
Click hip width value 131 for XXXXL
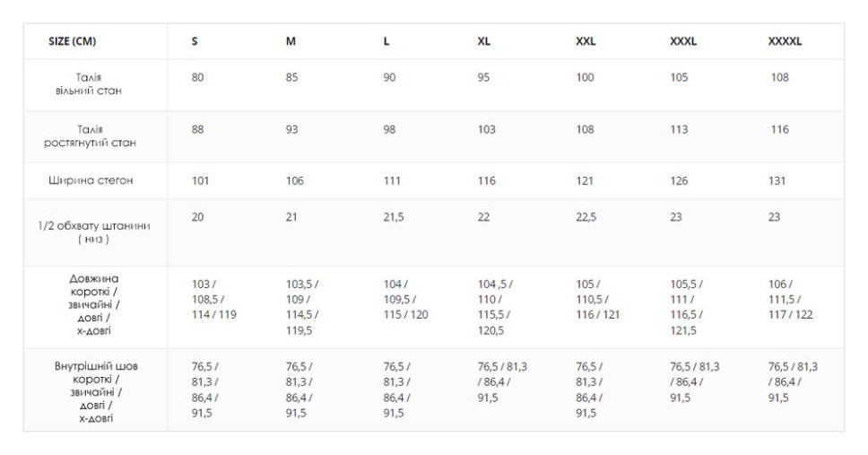(777, 181)
